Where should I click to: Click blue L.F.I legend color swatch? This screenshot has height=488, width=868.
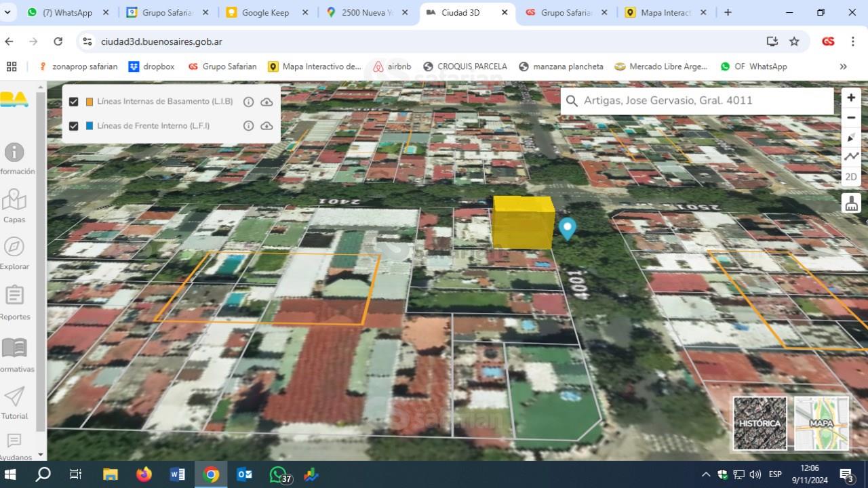(x=90, y=126)
